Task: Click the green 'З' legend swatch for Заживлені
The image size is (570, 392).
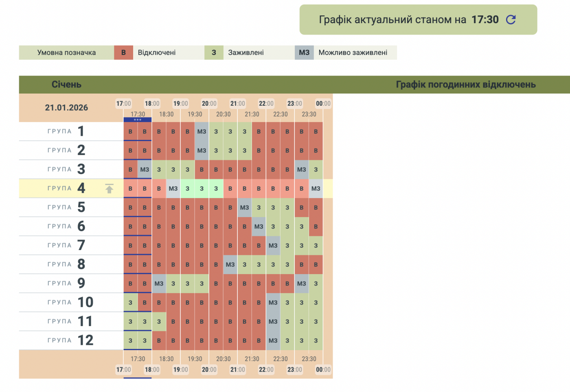Action: (214, 52)
